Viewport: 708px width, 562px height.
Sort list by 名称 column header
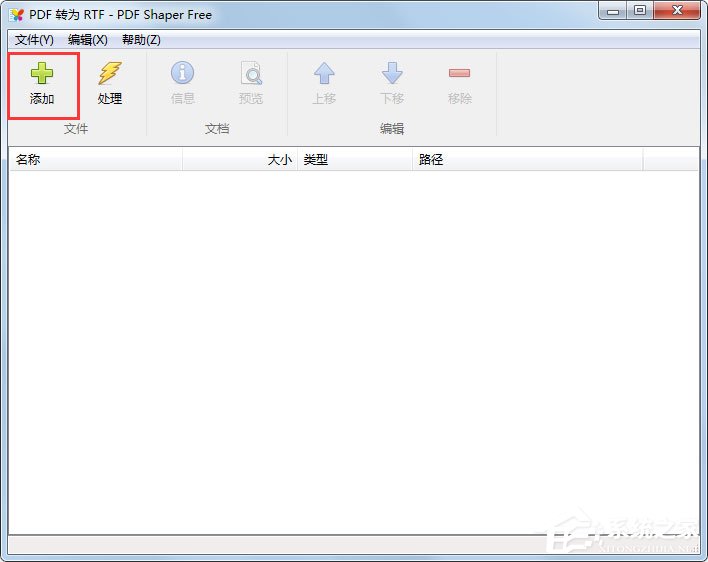click(96, 159)
